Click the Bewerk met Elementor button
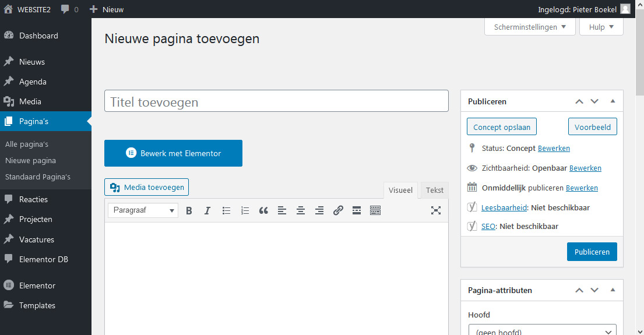Screen dimensions: 644x335 pos(173,154)
